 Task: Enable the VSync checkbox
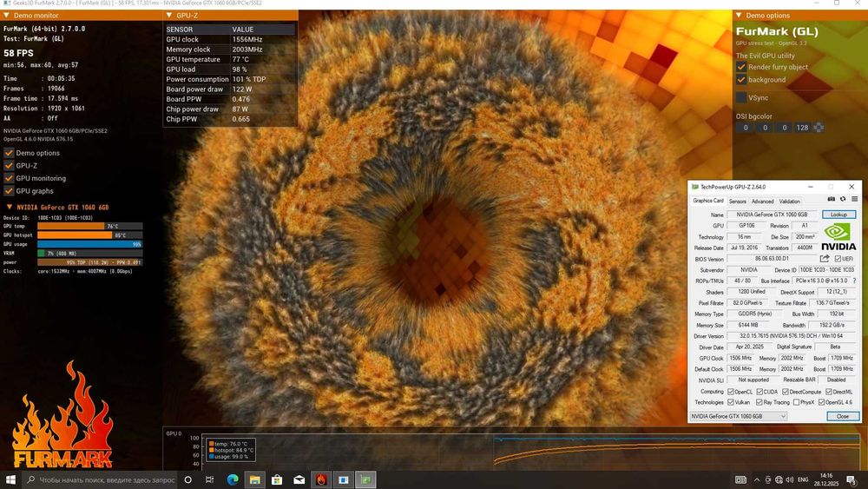click(x=741, y=97)
